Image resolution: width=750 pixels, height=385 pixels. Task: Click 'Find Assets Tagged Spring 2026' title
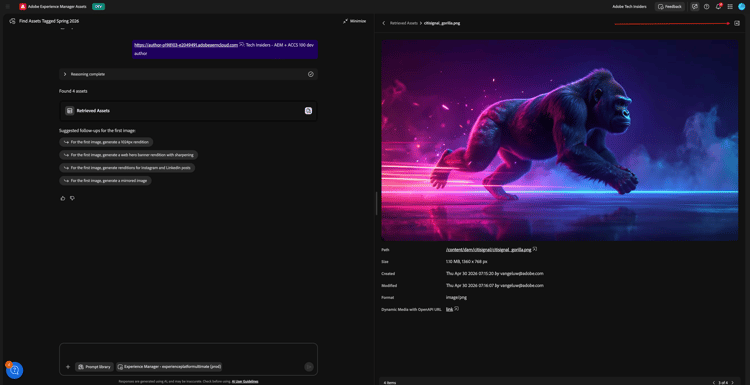pyautogui.click(x=49, y=21)
